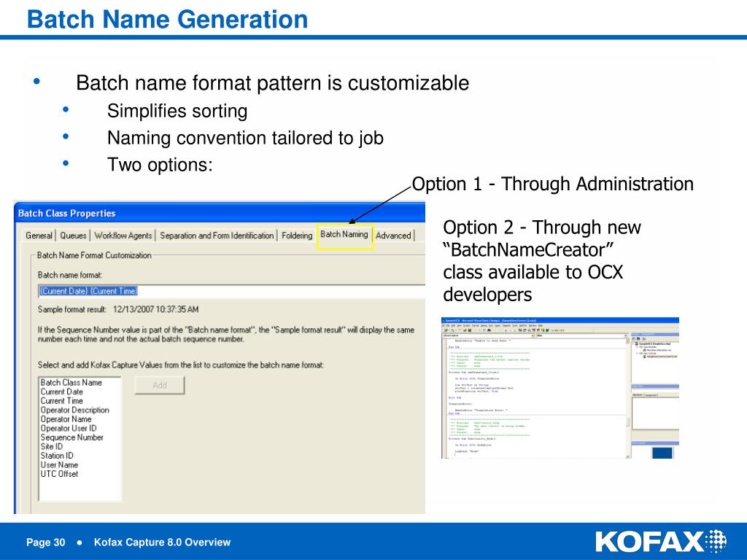
Task: Open the Workflow Agents tab
Action: (x=123, y=236)
